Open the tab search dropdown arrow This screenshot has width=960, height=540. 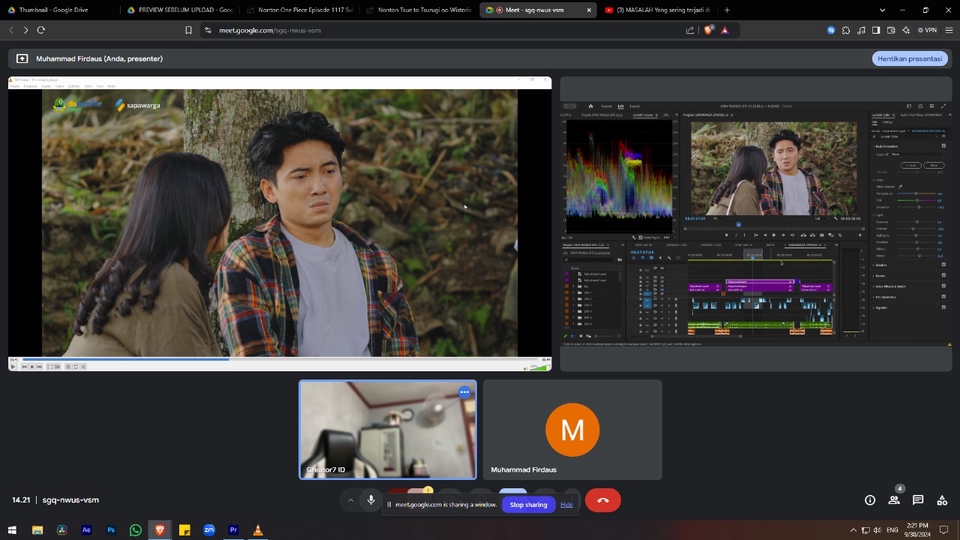(882, 10)
